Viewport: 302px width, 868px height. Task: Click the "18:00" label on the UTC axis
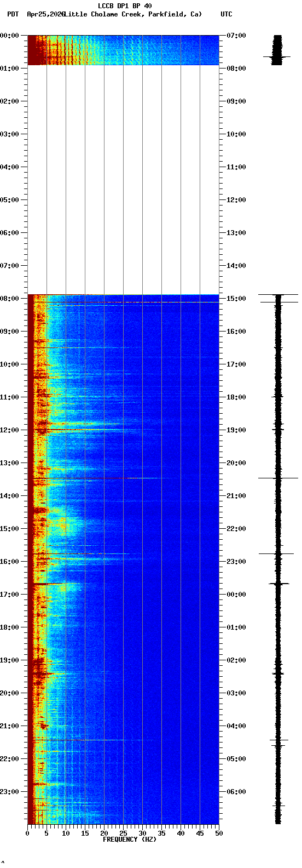(x=236, y=397)
